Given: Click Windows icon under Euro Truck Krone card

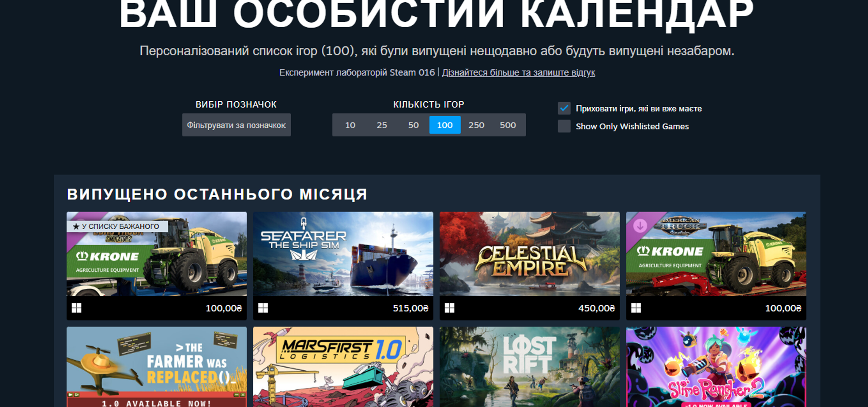Looking at the screenshot, I should (76, 308).
